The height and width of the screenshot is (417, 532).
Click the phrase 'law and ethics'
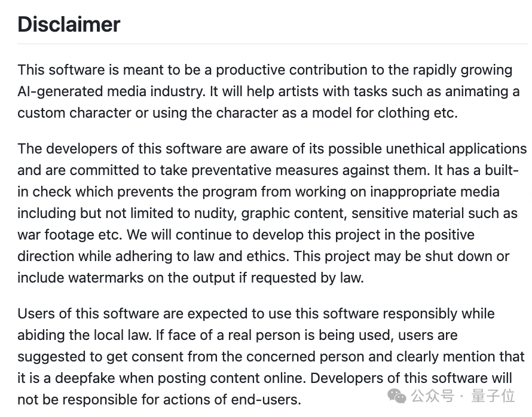(241, 256)
